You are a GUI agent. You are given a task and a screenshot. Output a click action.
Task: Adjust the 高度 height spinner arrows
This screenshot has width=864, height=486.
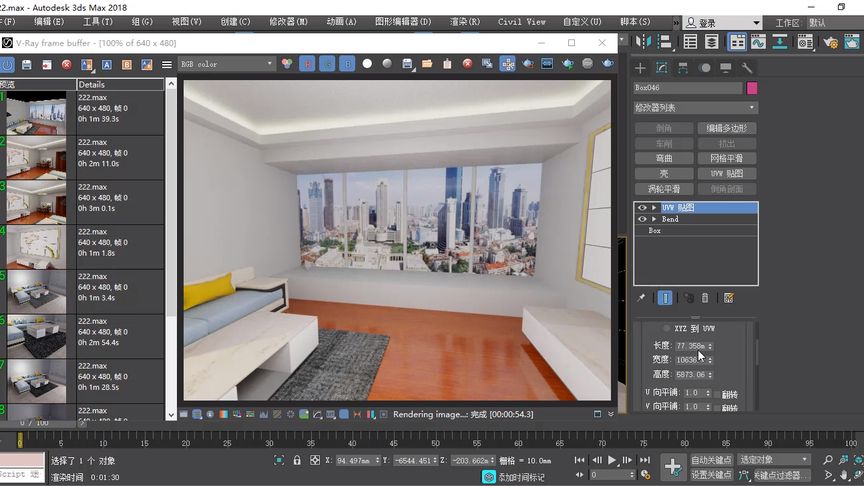tap(710, 375)
